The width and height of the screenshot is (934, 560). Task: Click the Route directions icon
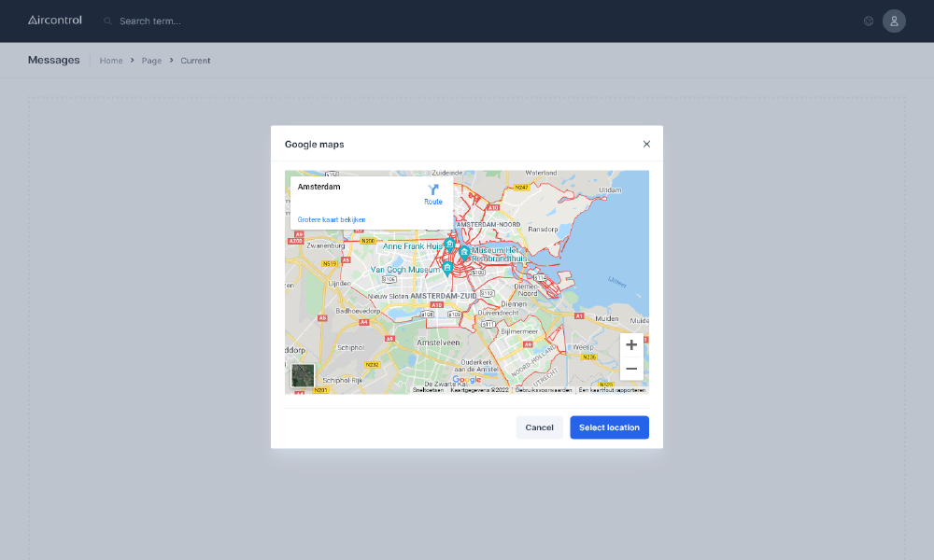(432, 189)
